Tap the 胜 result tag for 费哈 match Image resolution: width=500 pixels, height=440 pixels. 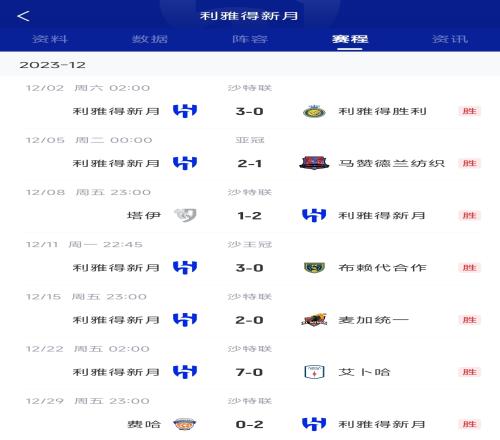(x=469, y=424)
